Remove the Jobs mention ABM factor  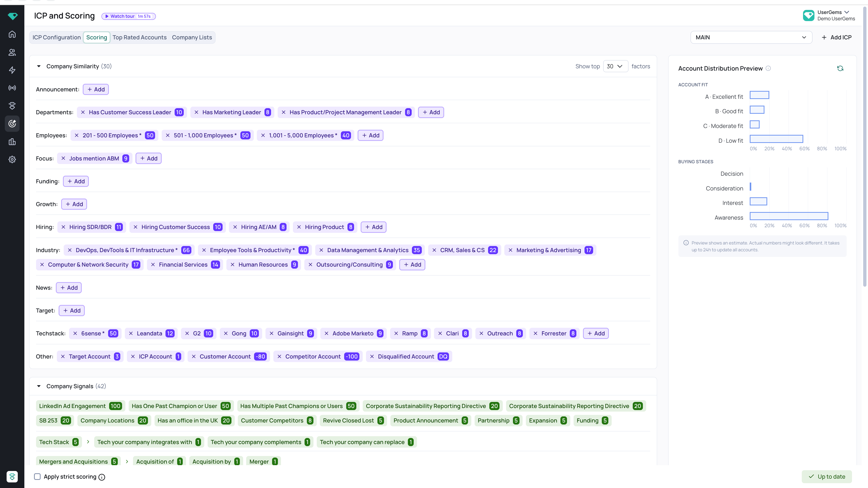pos(63,158)
